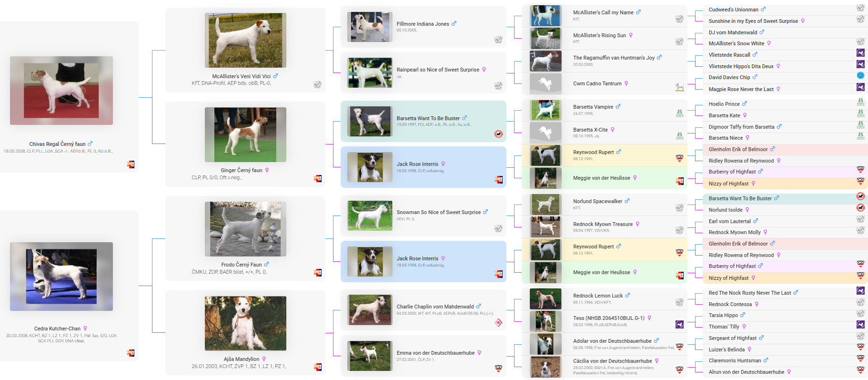Open the Frodo Černý Faun name link
The width and height of the screenshot is (868, 380).
pos(242,265)
